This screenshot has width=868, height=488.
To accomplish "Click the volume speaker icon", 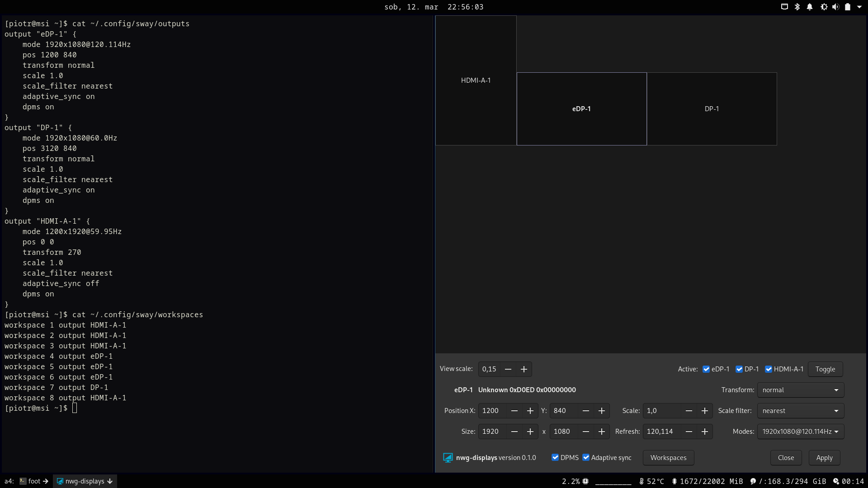I will tap(835, 7).
